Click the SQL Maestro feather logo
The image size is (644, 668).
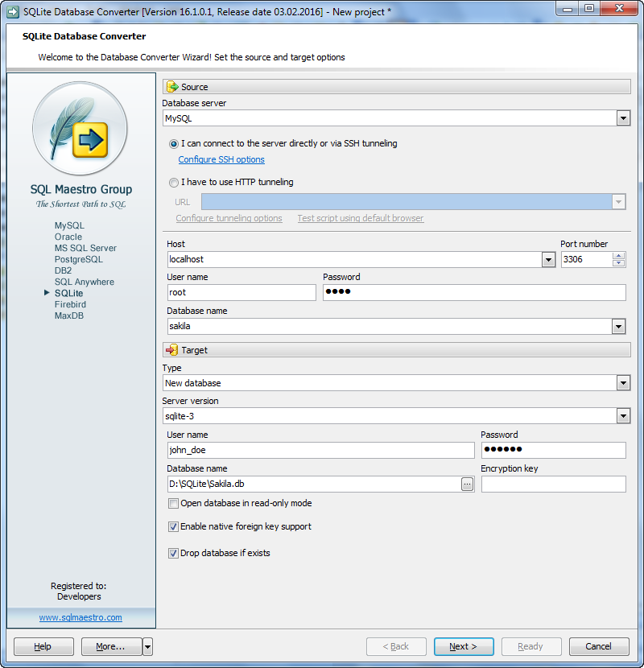pyautogui.click(x=80, y=129)
